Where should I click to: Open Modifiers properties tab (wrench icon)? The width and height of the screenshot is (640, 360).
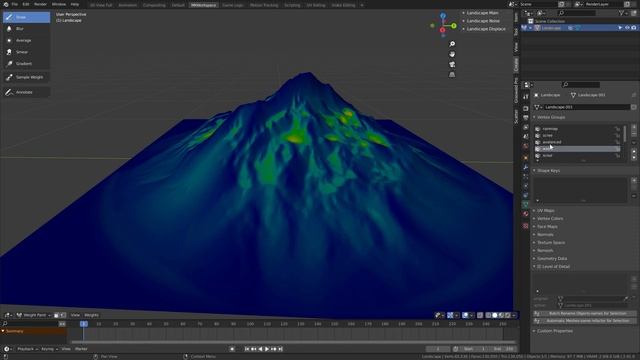(525, 167)
